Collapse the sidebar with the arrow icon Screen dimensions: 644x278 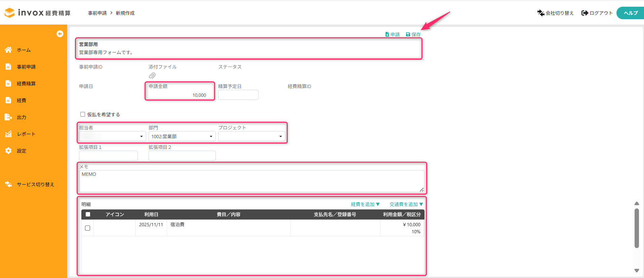click(60, 34)
